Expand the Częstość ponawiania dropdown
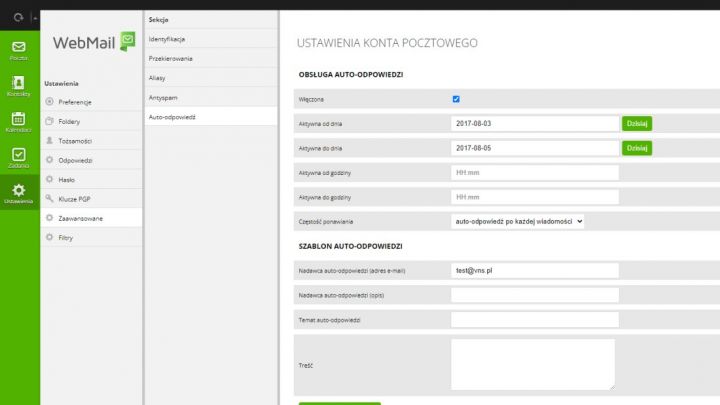This screenshot has height=405, width=720. (x=517, y=221)
